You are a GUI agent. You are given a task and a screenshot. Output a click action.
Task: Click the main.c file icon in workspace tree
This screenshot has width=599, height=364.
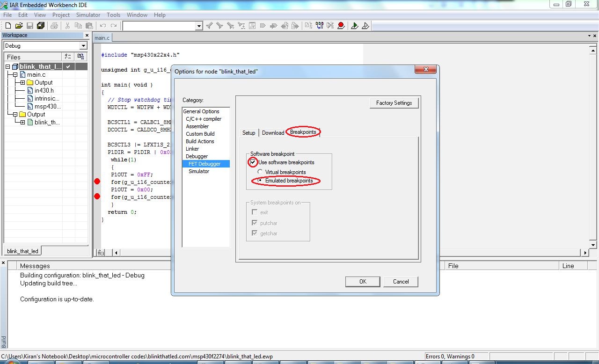click(22, 74)
